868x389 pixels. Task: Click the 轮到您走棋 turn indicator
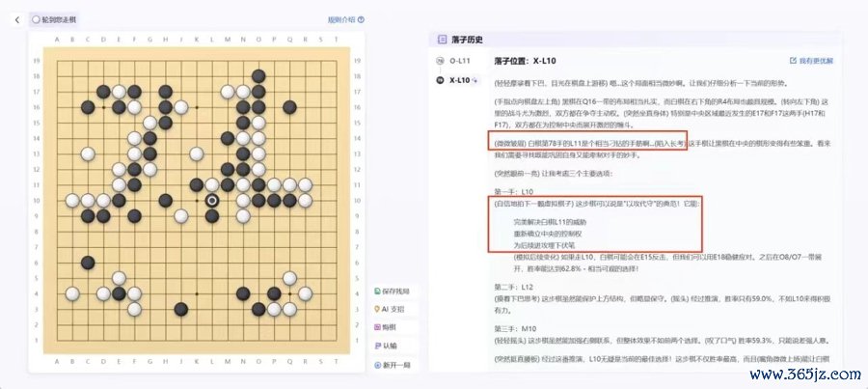click(54, 20)
